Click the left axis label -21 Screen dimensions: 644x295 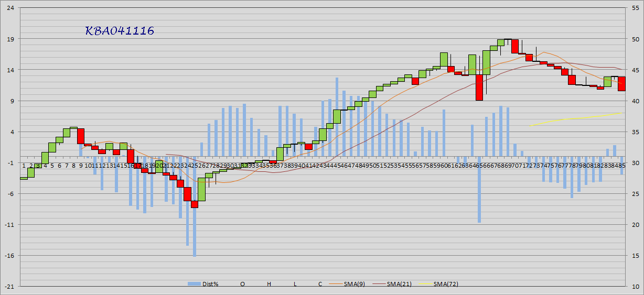10,287
